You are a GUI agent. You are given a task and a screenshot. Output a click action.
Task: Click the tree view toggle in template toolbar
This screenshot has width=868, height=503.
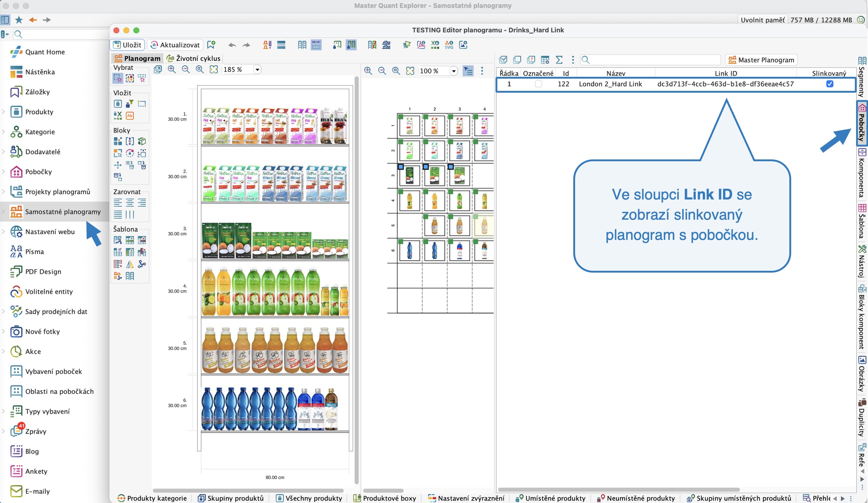[x=468, y=71]
